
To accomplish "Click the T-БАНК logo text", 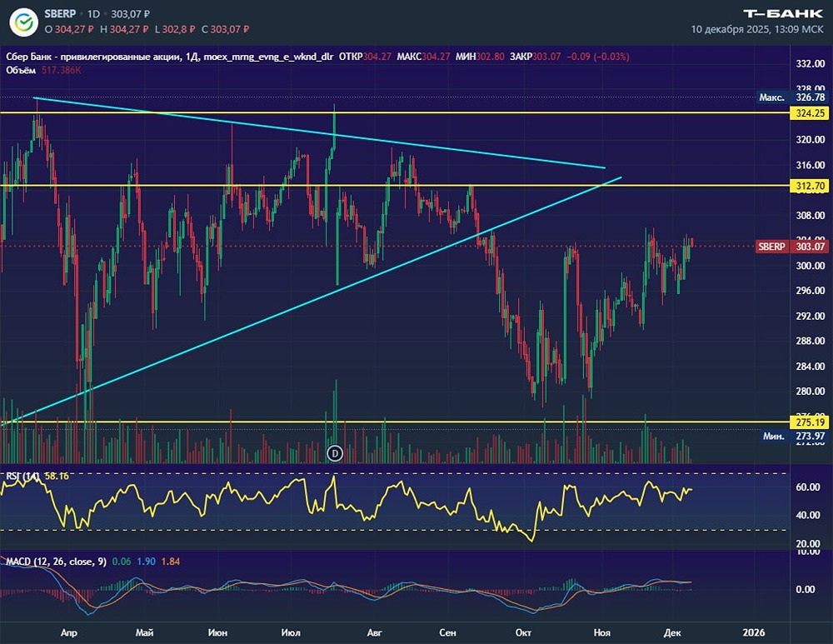I will 783,14.
